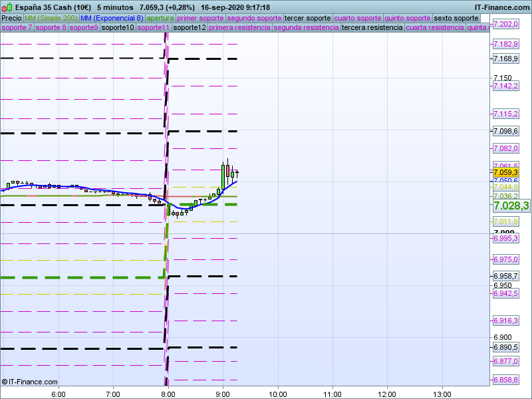Click the yellow 7.059,3 current price tag

coord(505,172)
